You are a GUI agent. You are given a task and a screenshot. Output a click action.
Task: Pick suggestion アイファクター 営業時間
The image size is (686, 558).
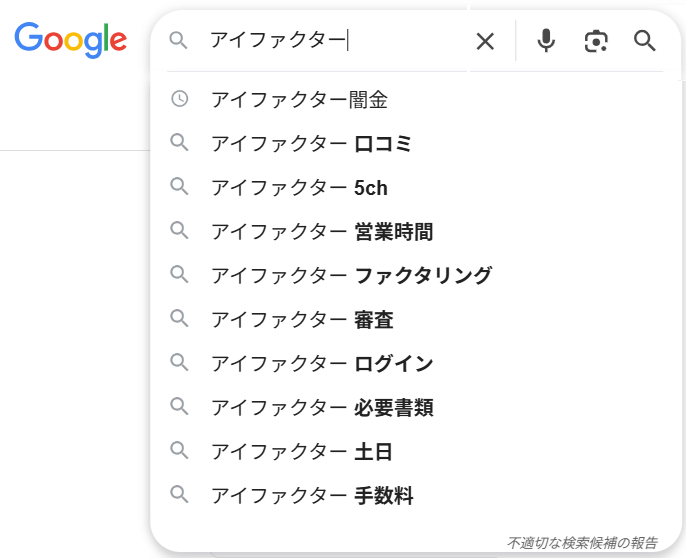[322, 231]
